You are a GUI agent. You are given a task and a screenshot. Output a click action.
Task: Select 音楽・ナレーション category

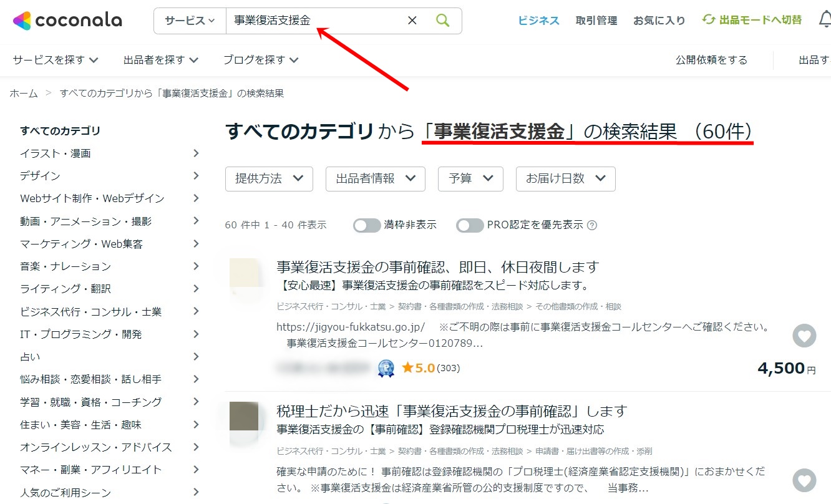pyautogui.click(x=66, y=266)
